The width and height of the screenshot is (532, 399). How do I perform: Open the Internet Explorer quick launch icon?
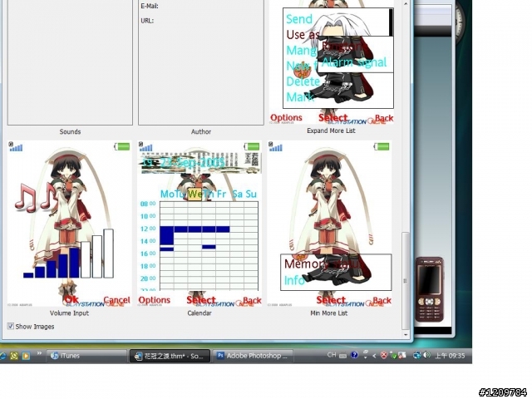pos(2,356)
